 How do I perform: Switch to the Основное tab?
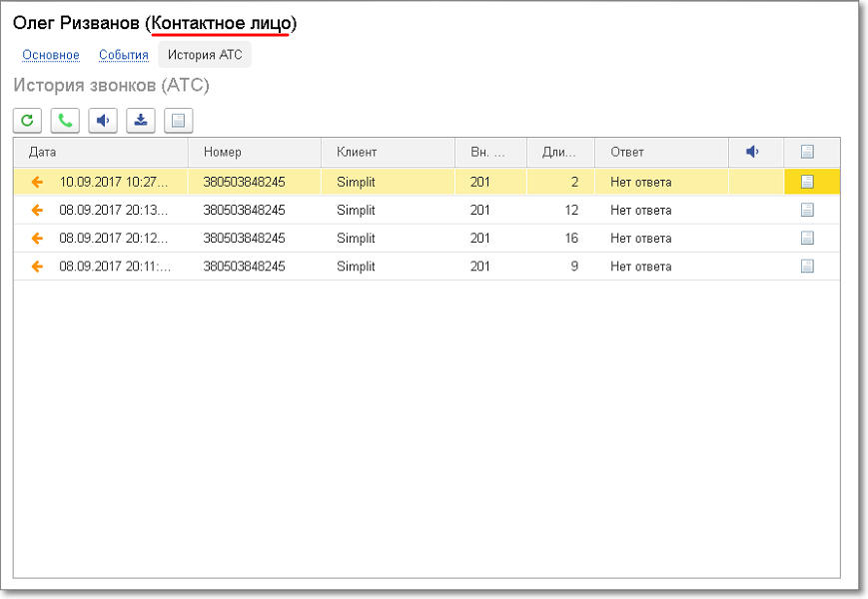point(51,55)
